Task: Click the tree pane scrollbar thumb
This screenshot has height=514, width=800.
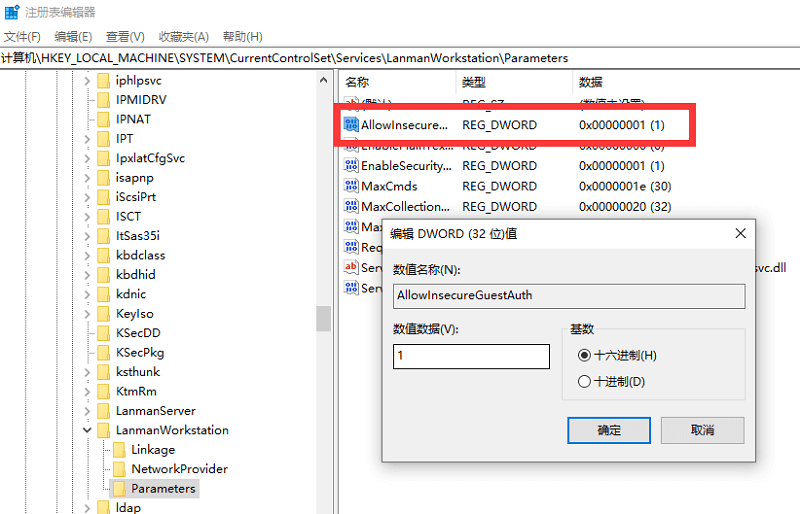Action: [x=323, y=319]
